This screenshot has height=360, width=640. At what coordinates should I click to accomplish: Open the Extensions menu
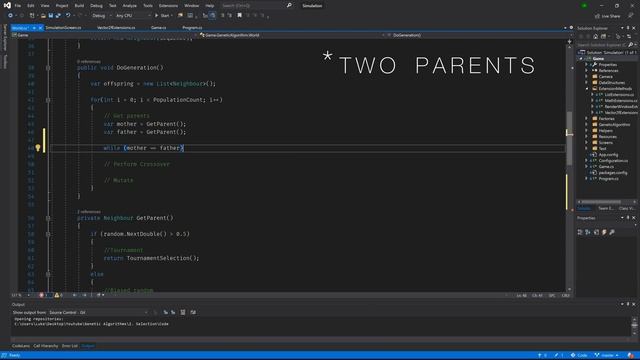[168, 6]
